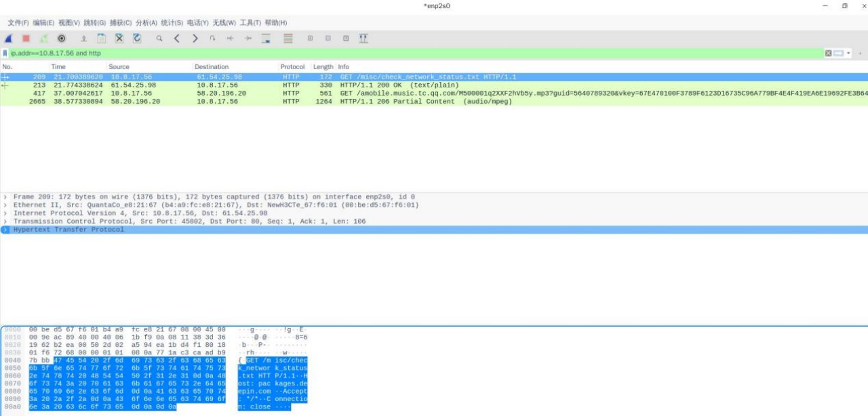Image resolution: width=868 pixels, height=416 pixels.
Task: Sort packets by the Source column
Action: pyautogui.click(x=150, y=67)
